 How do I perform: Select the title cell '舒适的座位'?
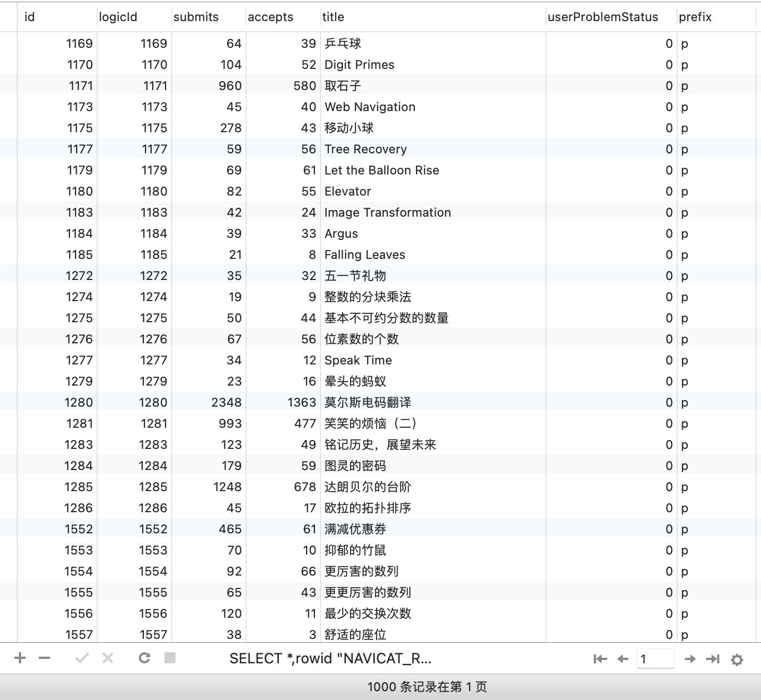coord(433,634)
